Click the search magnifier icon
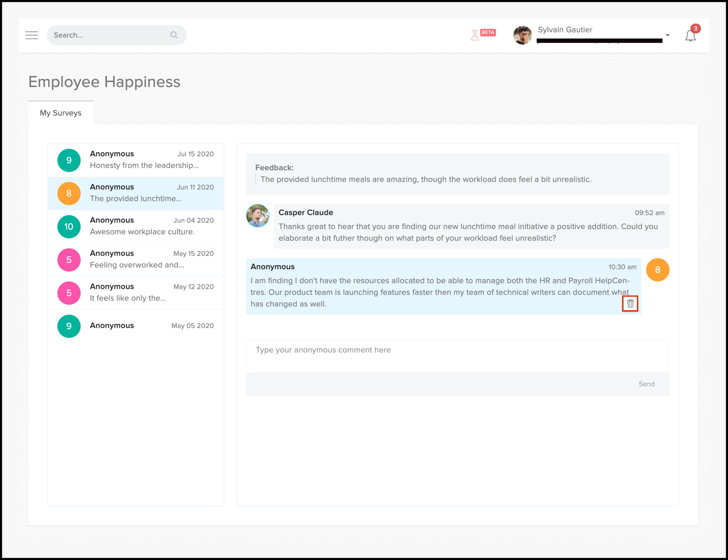This screenshot has height=560, width=728. tap(174, 35)
